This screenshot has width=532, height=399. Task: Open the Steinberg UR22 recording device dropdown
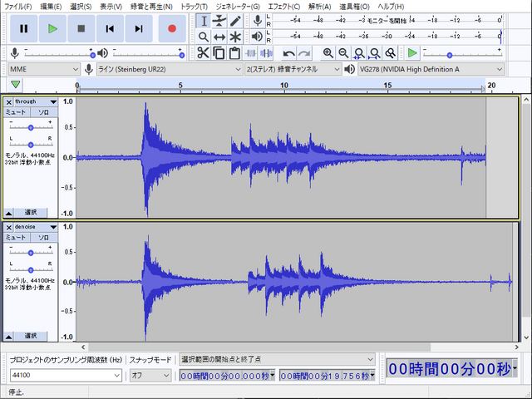point(170,69)
